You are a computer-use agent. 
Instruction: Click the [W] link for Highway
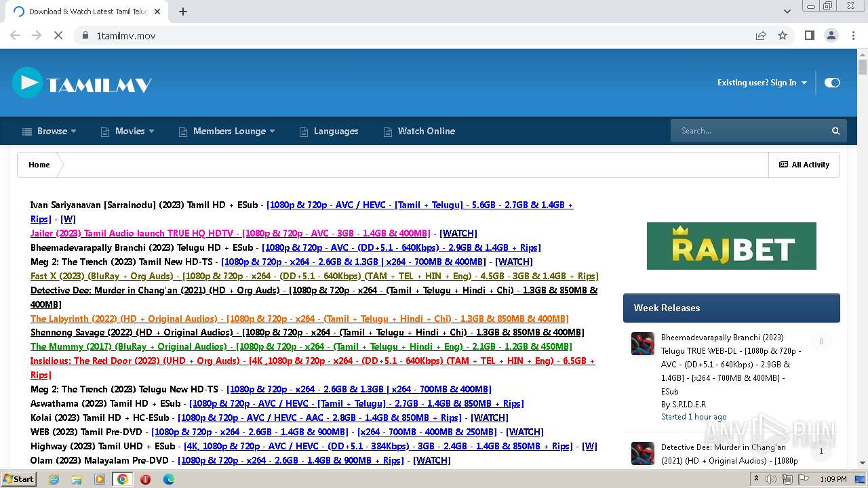tap(589, 446)
